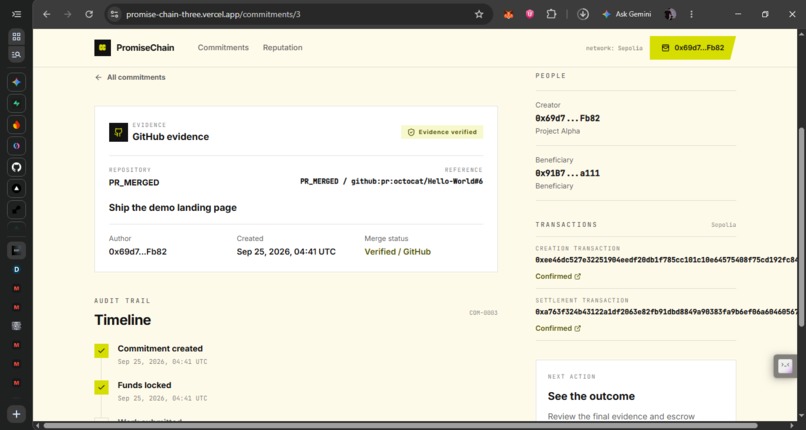This screenshot has width=806, height=430.
Task: Switch to the Vercel triangle pinned tab
Action: pos(16,189)
